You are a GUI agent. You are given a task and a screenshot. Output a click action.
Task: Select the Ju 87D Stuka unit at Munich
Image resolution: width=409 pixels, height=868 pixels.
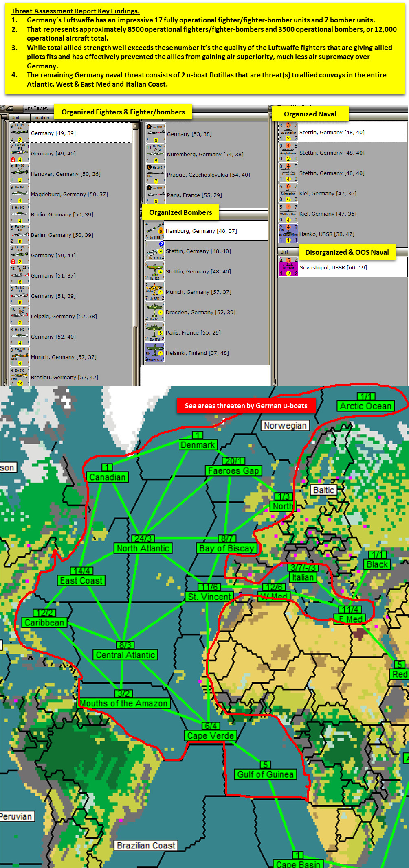click(155, 291)
